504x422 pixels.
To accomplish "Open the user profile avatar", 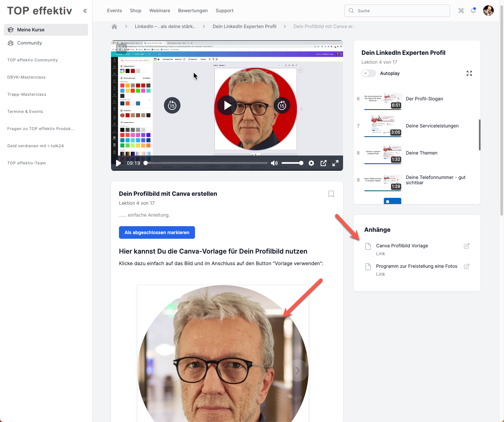I will coord(488,11).
